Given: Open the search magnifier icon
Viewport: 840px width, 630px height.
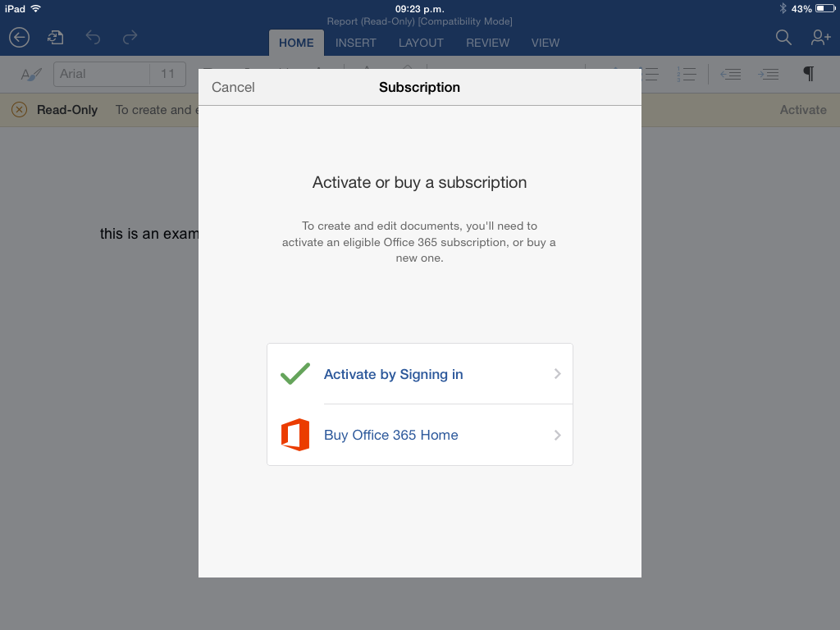Looking at the screenshot, I should coord(783,38).
